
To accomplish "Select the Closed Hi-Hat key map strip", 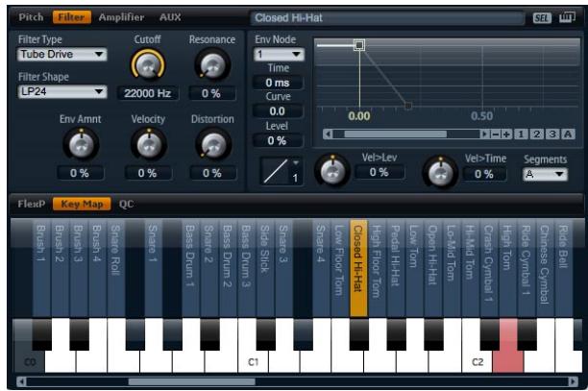I will 358,268.
